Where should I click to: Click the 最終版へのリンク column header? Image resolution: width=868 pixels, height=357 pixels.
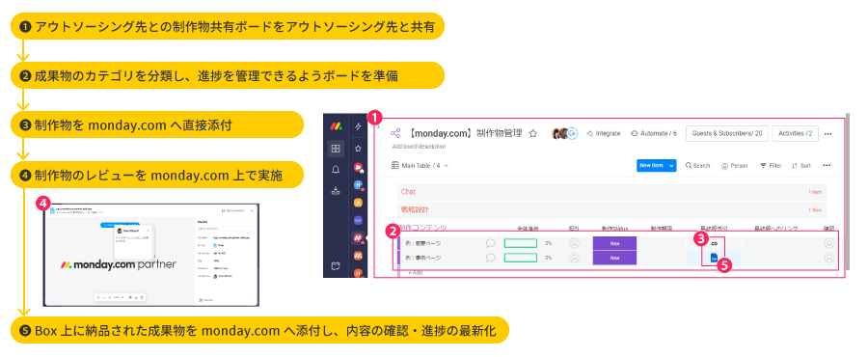coord(775,228)
